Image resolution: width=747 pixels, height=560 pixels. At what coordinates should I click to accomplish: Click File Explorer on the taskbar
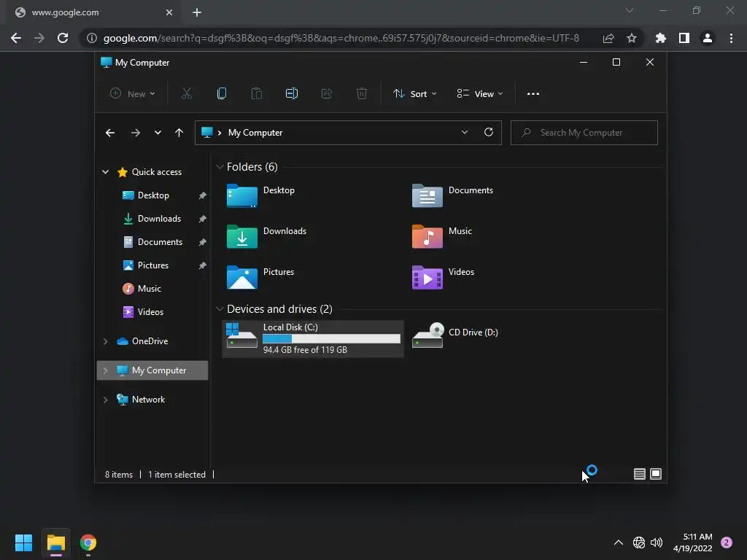(55, 542)
